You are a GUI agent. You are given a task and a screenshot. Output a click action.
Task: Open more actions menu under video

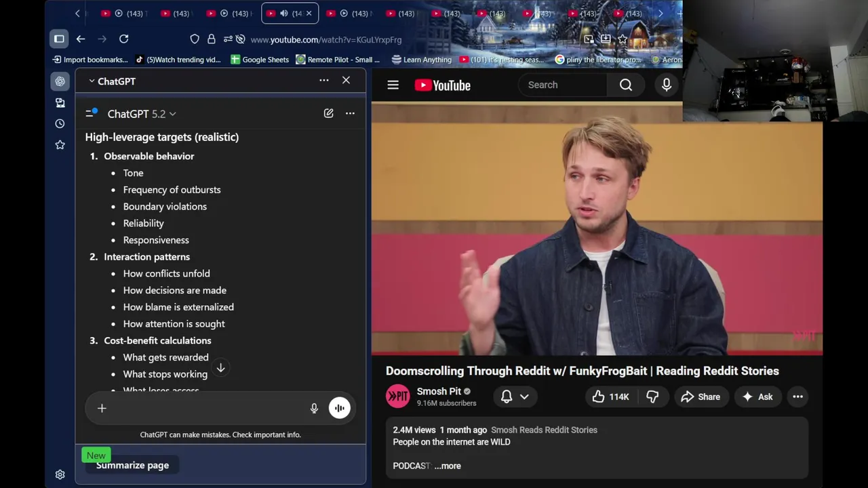click(x=797, y=396)
